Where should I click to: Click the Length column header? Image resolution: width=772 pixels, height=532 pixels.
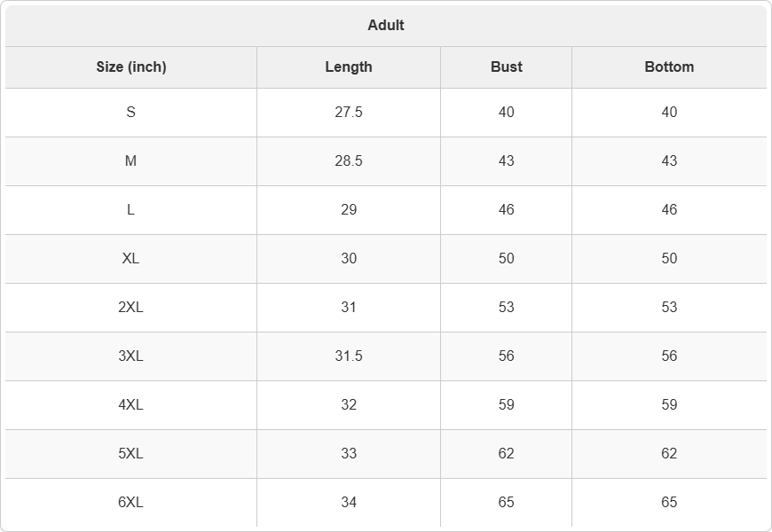[x=349, y=66]
